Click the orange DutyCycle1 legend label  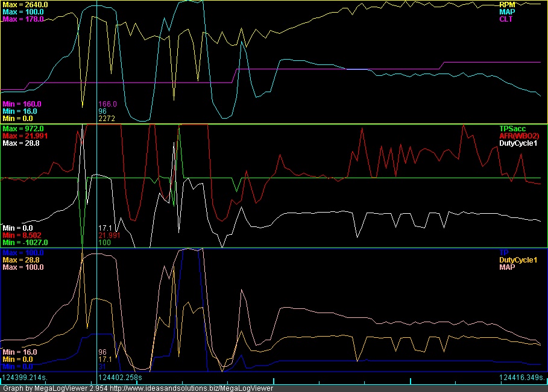(x=518, y=260)
